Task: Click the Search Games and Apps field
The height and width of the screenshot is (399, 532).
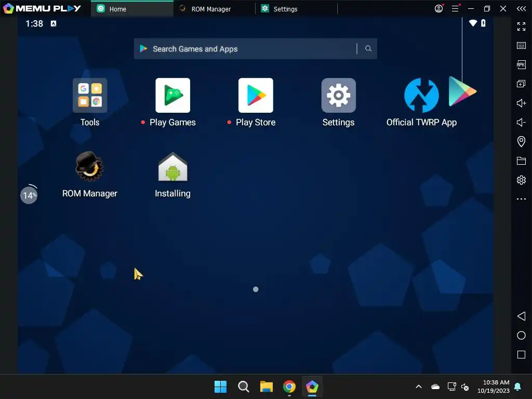Action: click(255, 48)
